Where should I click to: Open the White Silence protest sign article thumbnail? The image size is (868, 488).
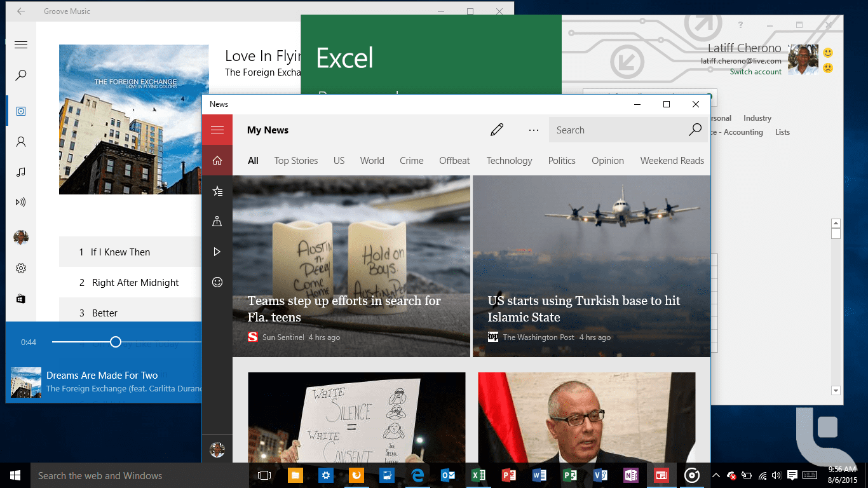tap(356, 417)
